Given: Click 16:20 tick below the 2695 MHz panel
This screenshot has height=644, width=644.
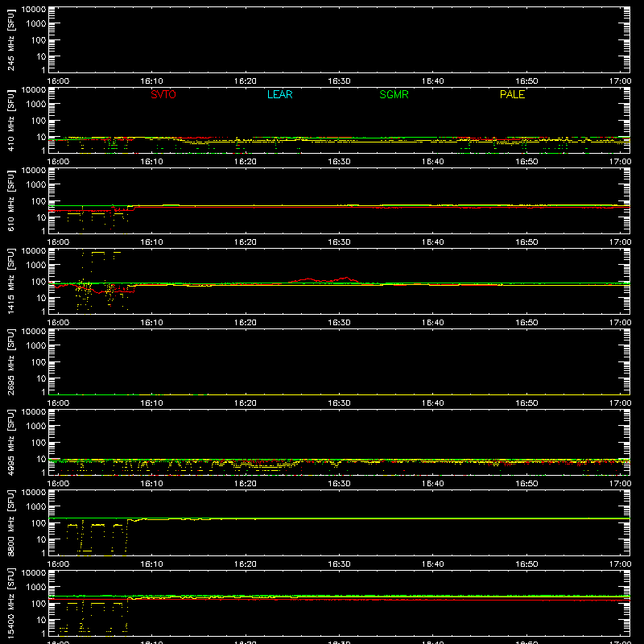Looking at the screenshot, I should click(x=246, y=403).
